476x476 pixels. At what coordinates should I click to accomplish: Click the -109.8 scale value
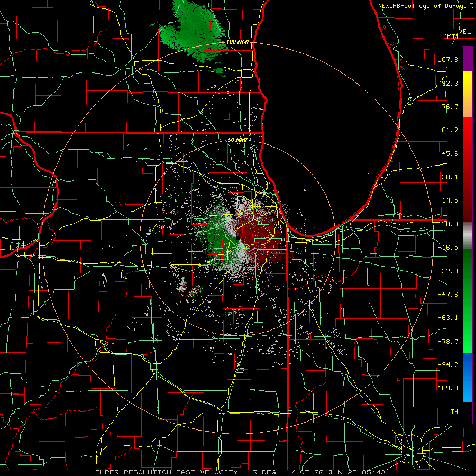pyautogui.click(x=446, y=388)
